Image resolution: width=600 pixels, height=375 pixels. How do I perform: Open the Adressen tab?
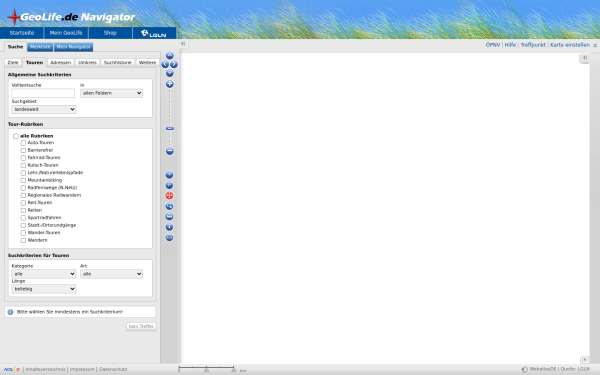point(60,62)
